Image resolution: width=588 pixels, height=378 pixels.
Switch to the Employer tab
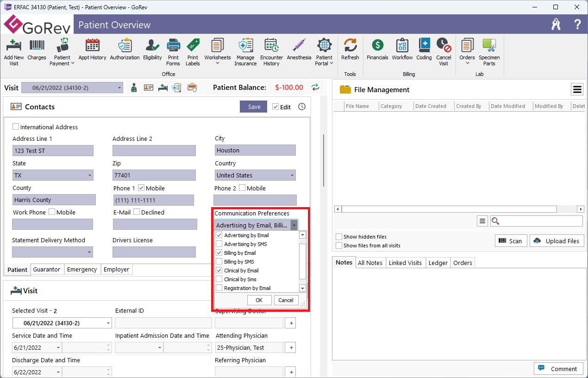click(117, 269)
